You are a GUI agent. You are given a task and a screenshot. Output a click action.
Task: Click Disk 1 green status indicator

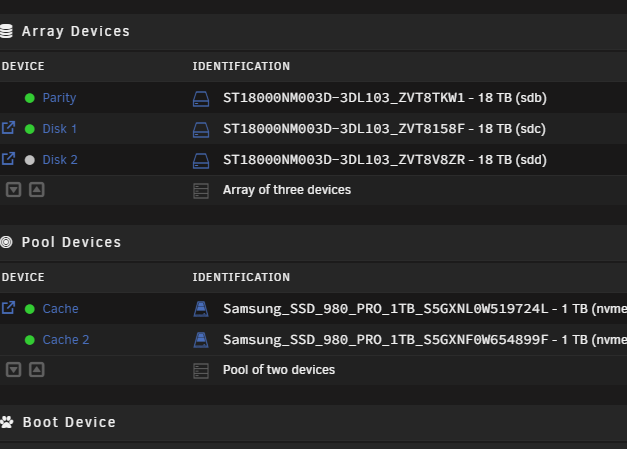(30, 129)
